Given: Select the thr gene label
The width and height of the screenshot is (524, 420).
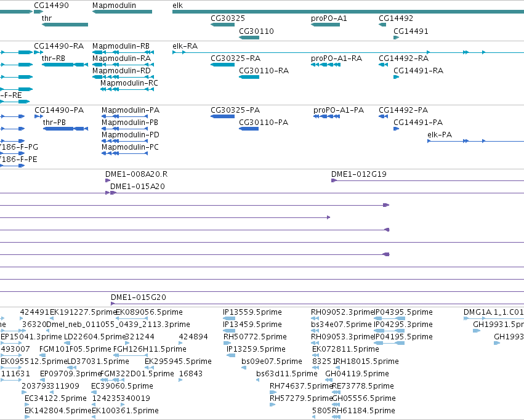Looking at the screenshot, I should click(x=46, y=18).
